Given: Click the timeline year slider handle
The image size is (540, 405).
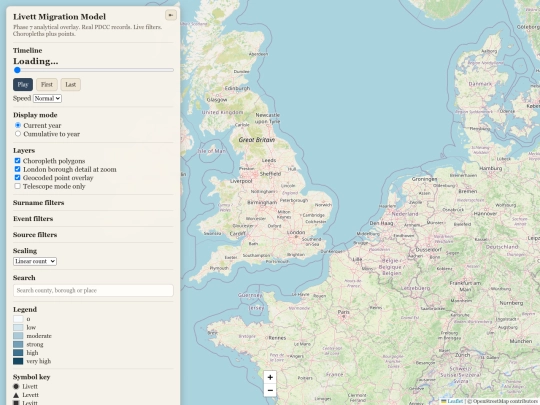Looking at the screenshot, I should [17, 70].
